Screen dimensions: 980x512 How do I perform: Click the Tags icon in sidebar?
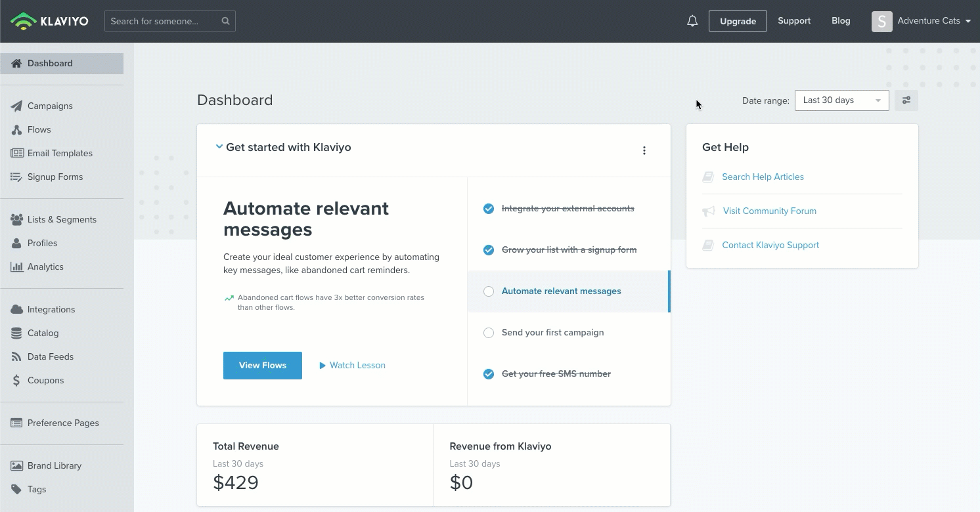coord(16,490)
